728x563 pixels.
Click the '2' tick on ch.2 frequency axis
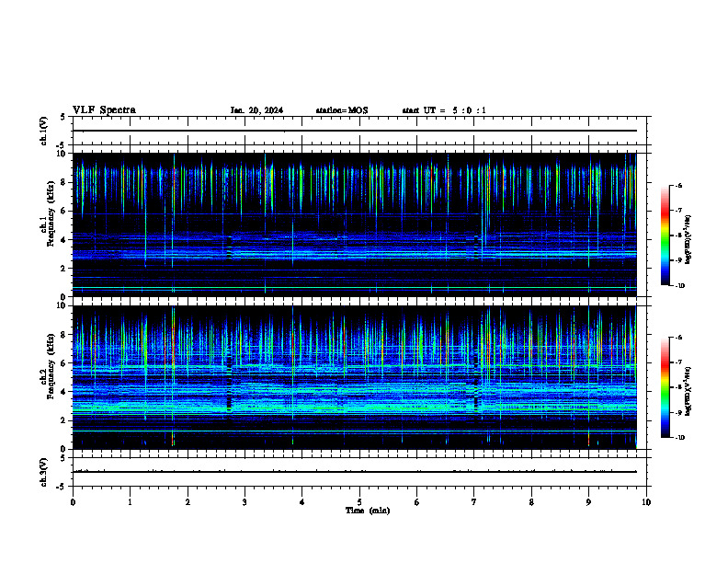pos(63,420)
